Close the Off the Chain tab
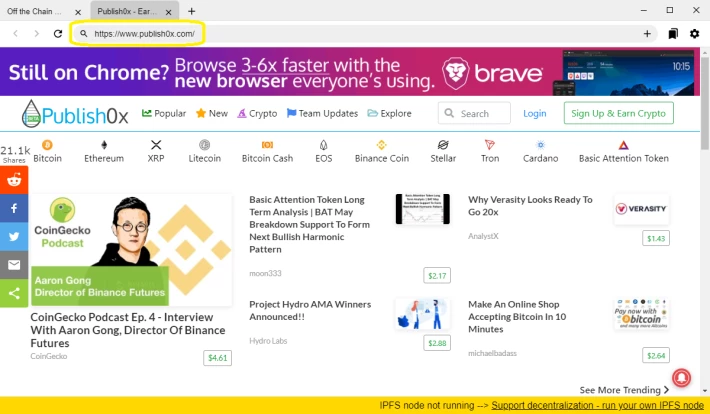Screen dimensions: 710x414 coord(78,12)
